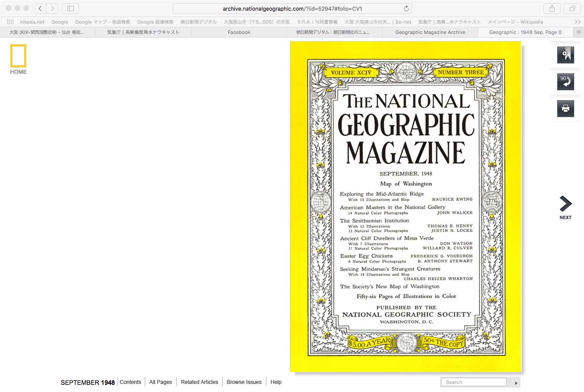Open the All Pages link
Image resolution: width=584 pixels, height=392 pixels.
click(160, 382)
